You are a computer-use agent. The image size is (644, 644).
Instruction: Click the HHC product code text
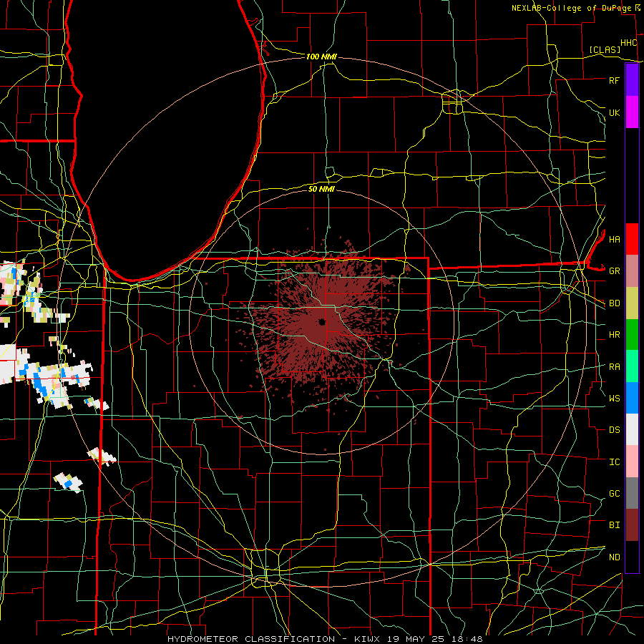[628, 43]
